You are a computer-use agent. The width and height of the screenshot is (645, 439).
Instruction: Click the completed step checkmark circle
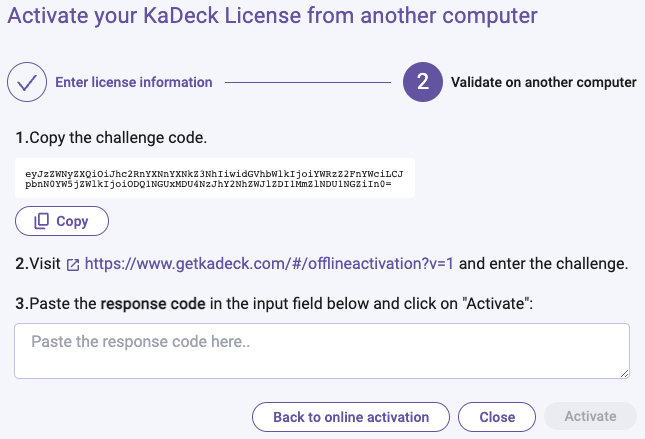[x=27, y=82]
